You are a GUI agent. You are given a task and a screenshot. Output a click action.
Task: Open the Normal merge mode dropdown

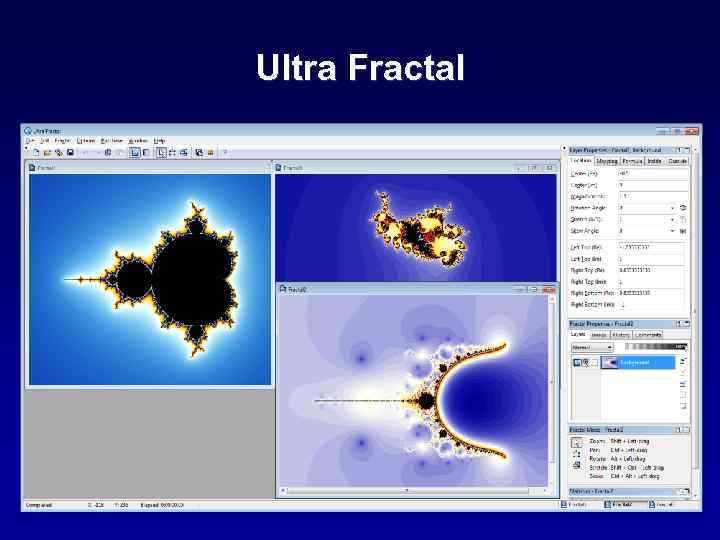point(592,347)
